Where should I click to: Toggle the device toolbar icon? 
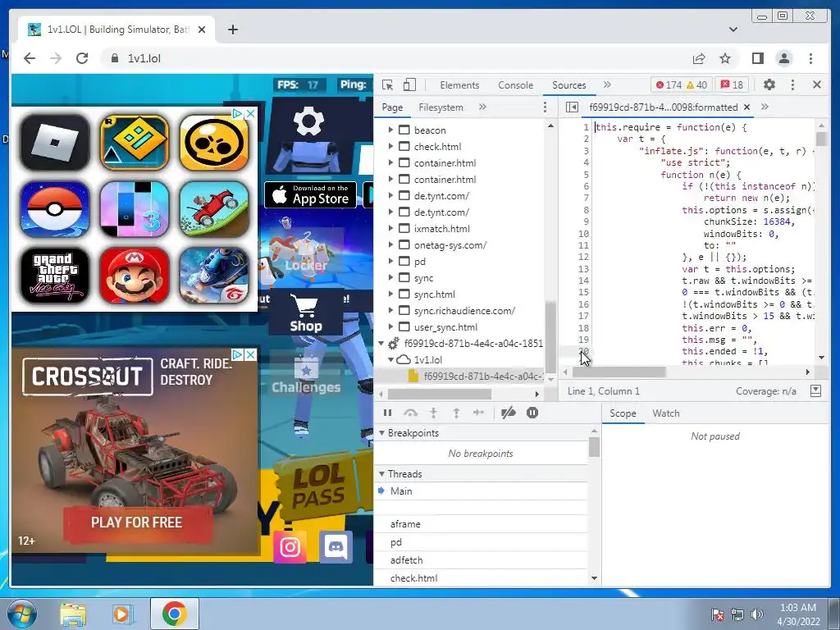coord(409,84)
